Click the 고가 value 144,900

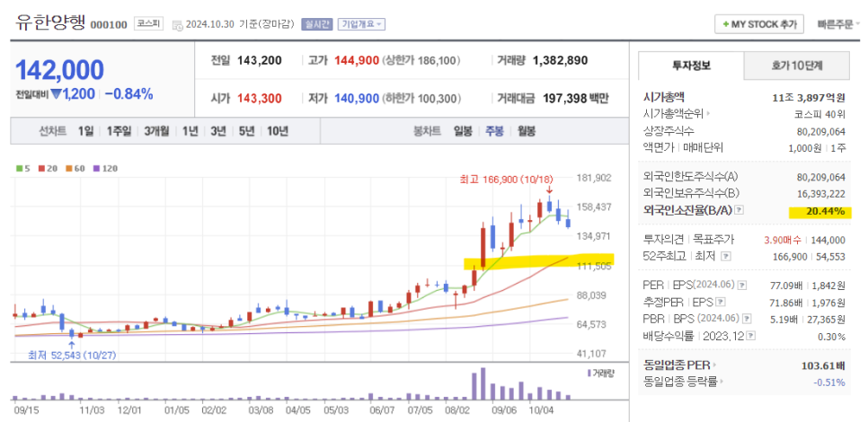coord(357,60)
